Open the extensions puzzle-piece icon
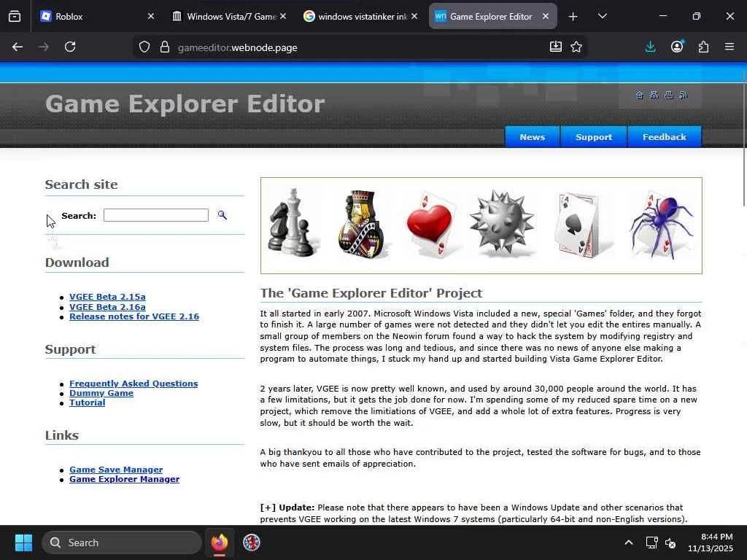Image resolution: width=747 pixels, height=560 pixels. [704, 47]
